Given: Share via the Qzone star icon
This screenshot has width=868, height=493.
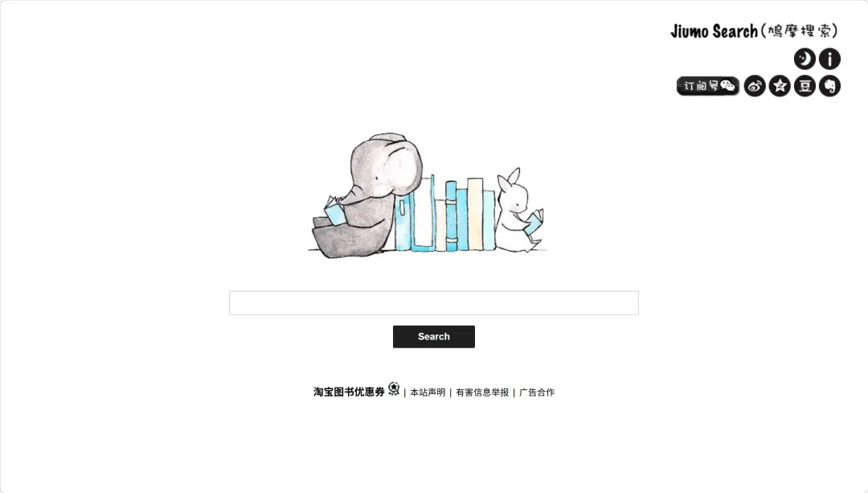Looking at the screenshot, I should click(780, 86).
